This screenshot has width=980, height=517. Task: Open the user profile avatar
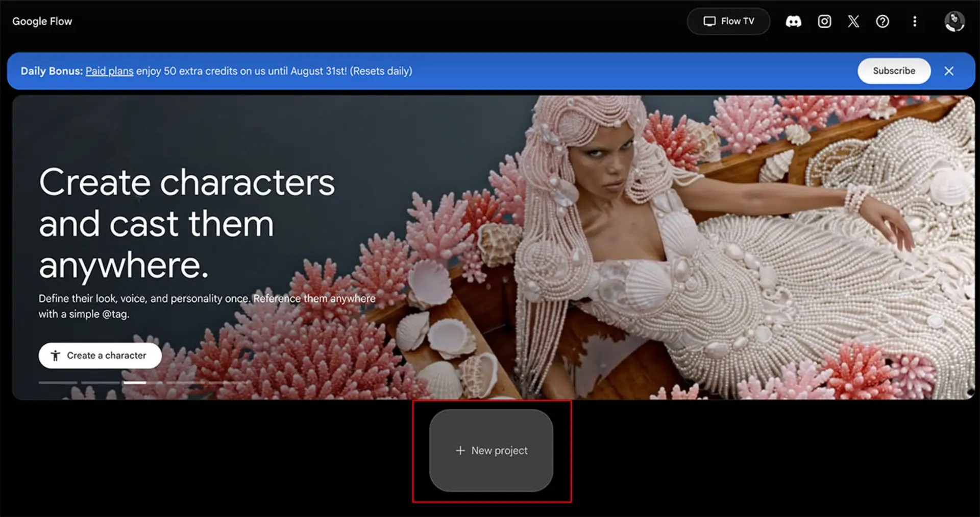[x=954, y=21]
